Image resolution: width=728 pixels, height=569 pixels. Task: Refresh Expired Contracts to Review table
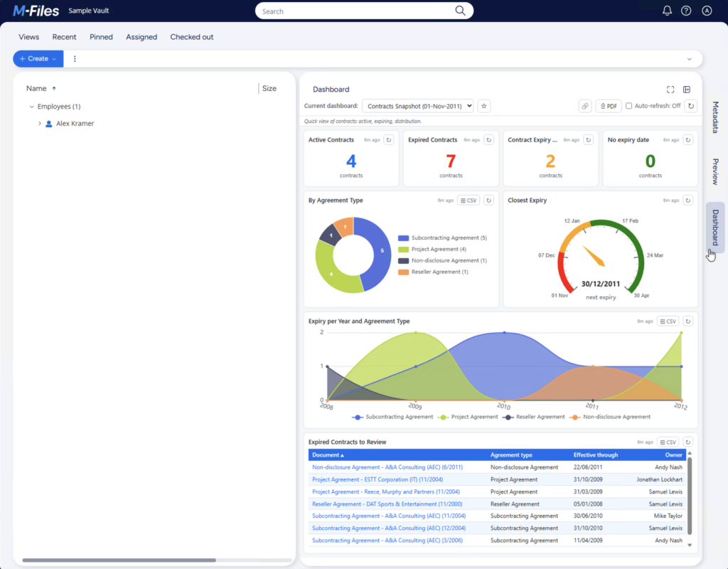[x=688, y=442]
